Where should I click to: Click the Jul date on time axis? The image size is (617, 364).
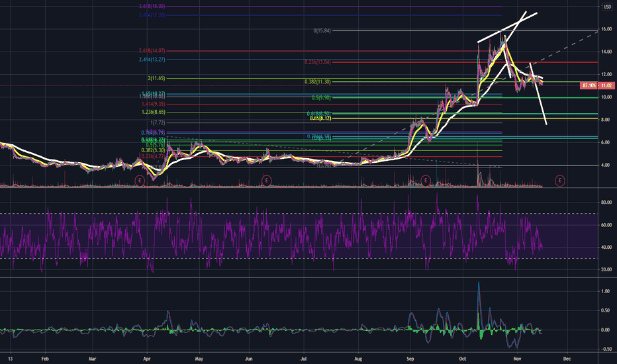pyautogui.click(x=303, y=359)
